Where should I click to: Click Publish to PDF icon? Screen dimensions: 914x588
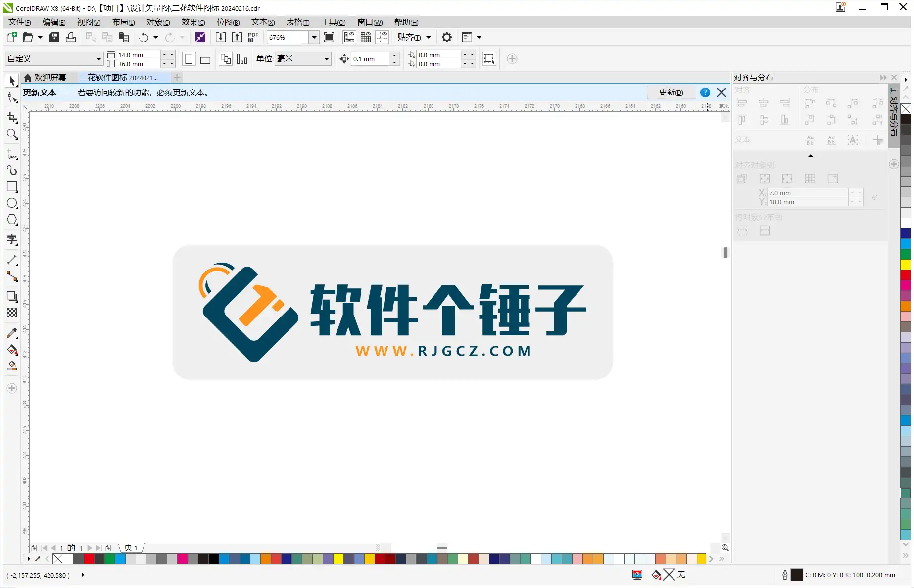coord(253,37)
